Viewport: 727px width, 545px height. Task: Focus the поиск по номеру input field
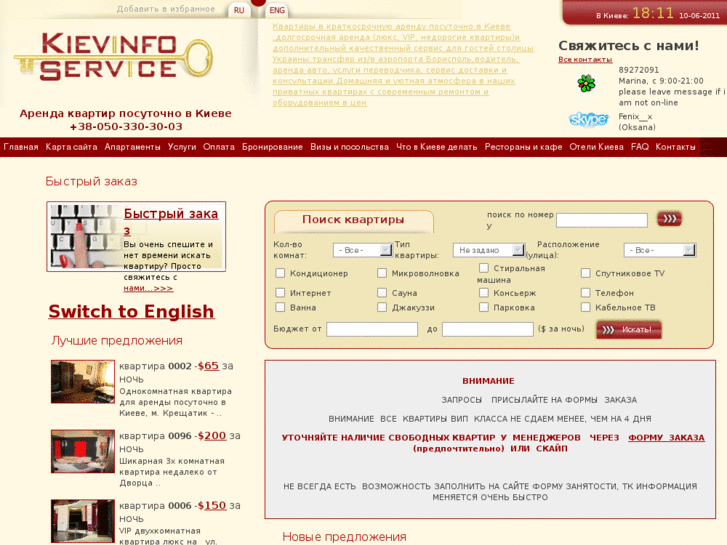coord(601,220)
